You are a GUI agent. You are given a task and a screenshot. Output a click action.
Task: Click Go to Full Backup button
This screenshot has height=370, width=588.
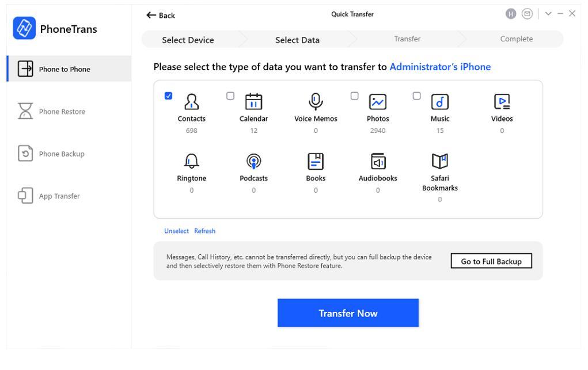point(491,261)
